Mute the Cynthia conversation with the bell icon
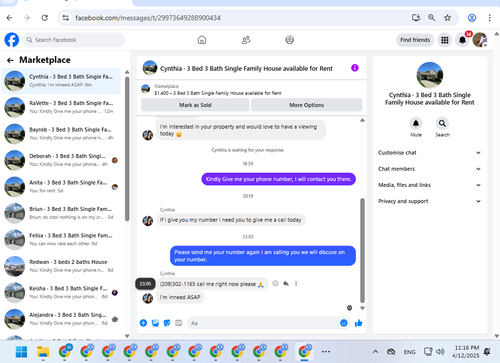The height and width of the screenshot is (363, 500). pyautogui.click(x=416, y=124)
